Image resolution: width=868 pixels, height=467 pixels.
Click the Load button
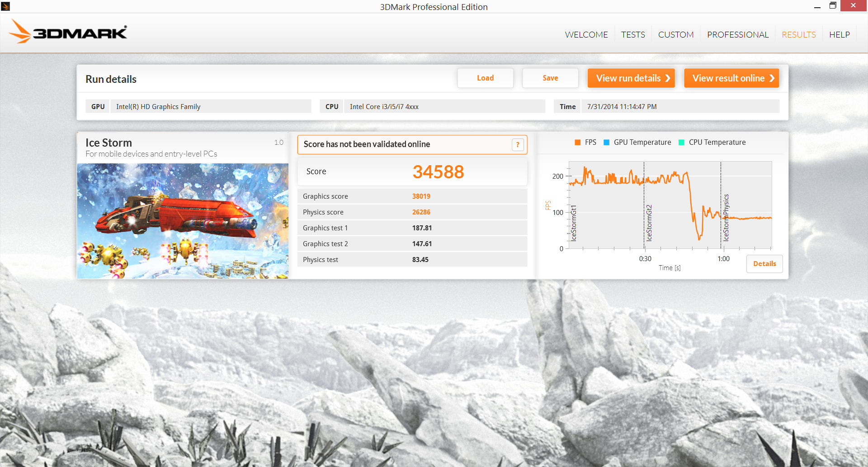(486, 78)
